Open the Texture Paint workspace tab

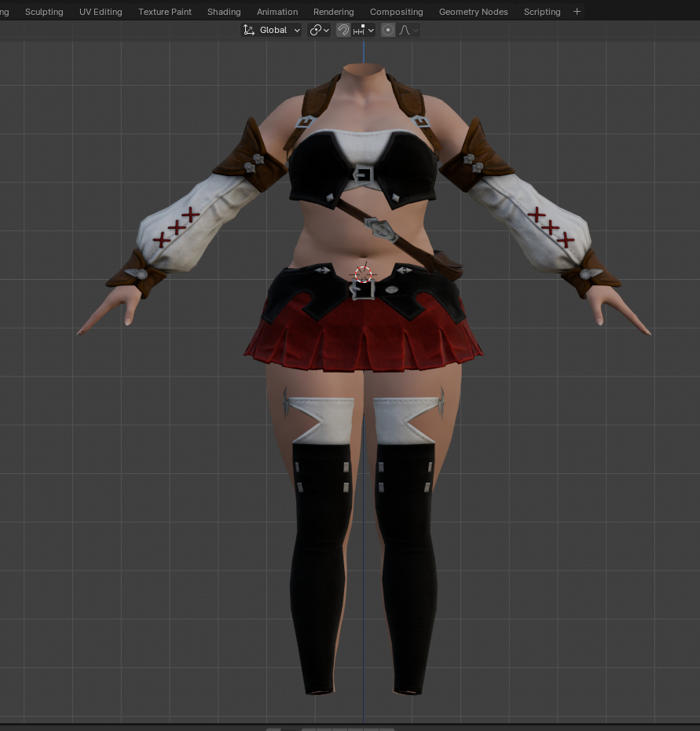(x=165, y=12)
